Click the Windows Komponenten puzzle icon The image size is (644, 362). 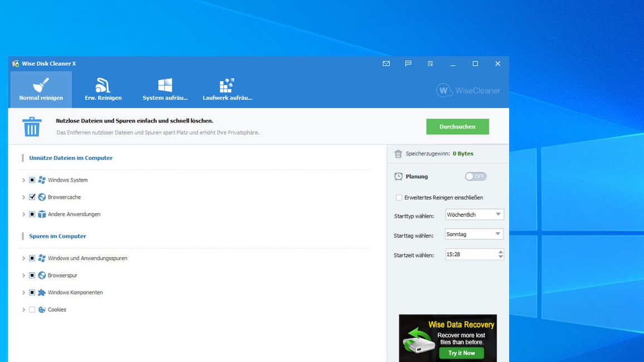(42, 292)
